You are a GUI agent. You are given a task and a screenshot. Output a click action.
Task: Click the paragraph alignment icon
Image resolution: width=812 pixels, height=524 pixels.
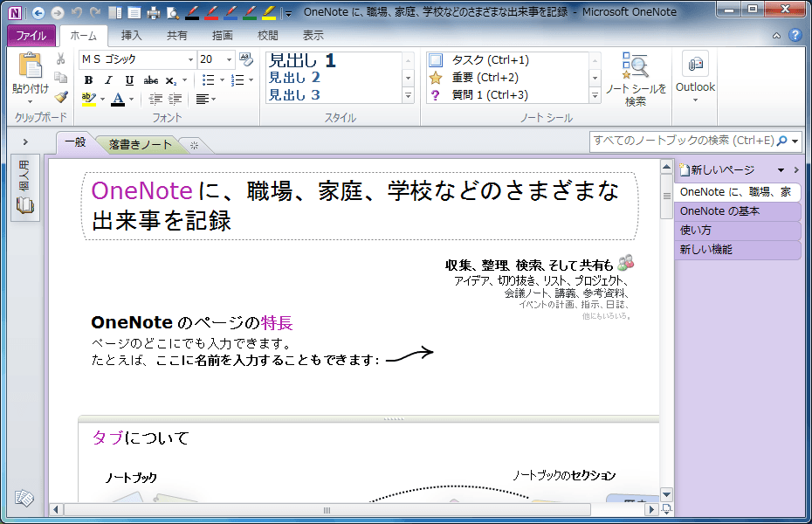click(x=203, y=99)
